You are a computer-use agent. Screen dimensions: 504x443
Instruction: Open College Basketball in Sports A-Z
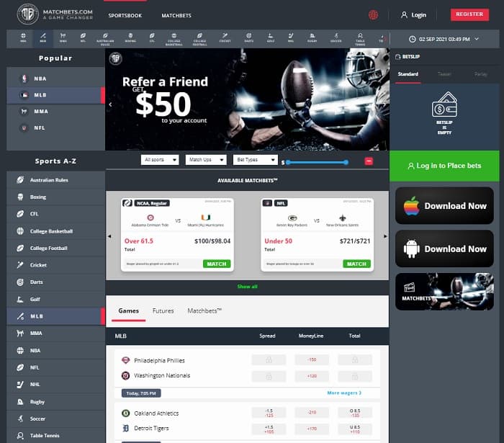pyautogui.click(x=55, y=231)
